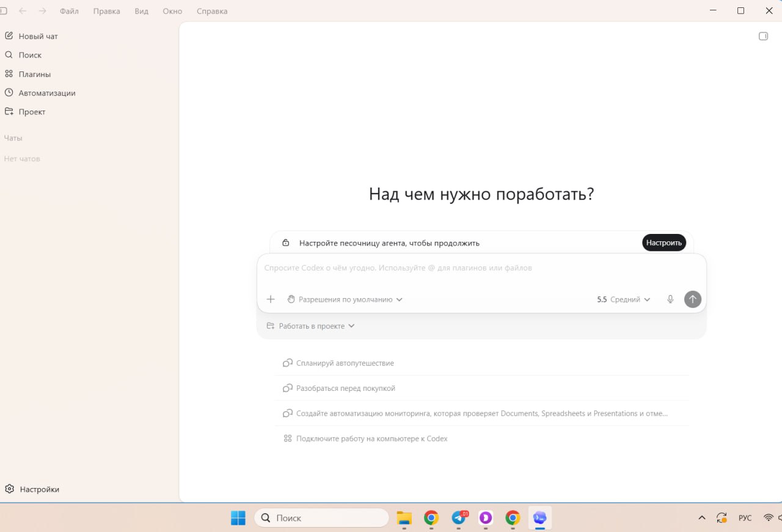Open Новый чат from the sidebar

38,36
